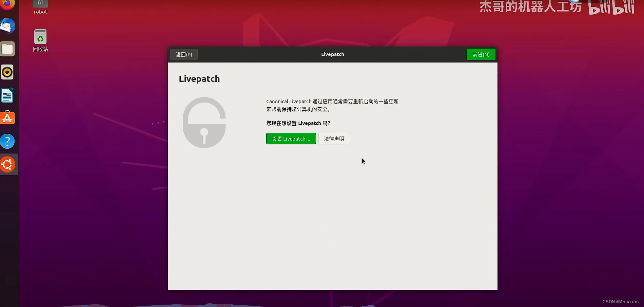
Task: Click the Ubuntu welcome app dock icon
Action: point(7,164)
